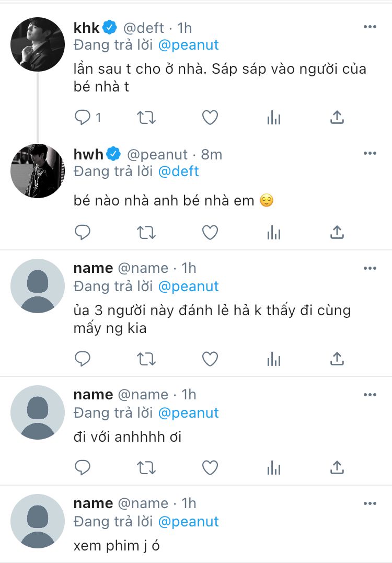Screen dimensions: 392x563
Task: Open khk's profile picture
Action: coord(38,44)
